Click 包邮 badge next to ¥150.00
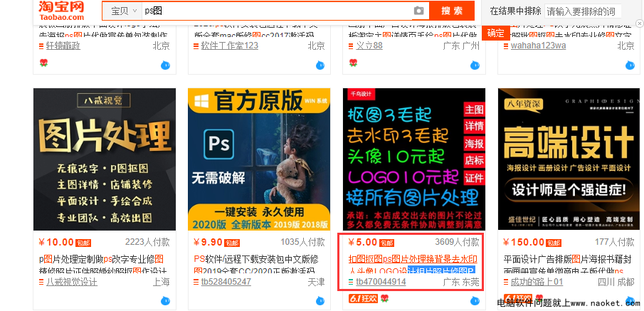Image resolution: width=644 pixels, height=311 pixels. coord(554,243)
